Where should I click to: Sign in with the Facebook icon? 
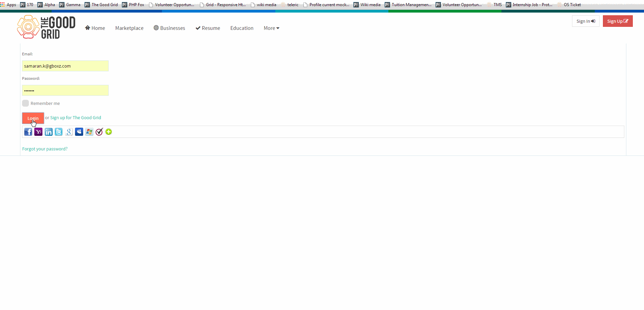pos(28,132)
